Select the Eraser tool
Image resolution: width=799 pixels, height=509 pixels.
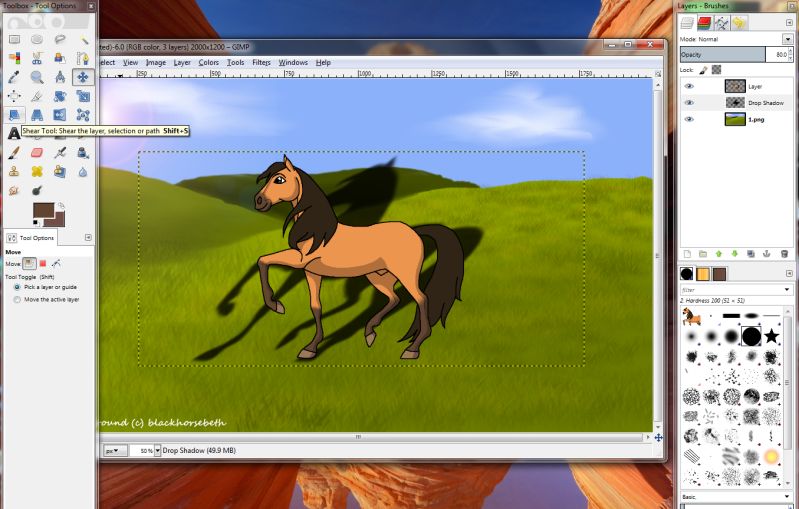[x=37, y=152]
